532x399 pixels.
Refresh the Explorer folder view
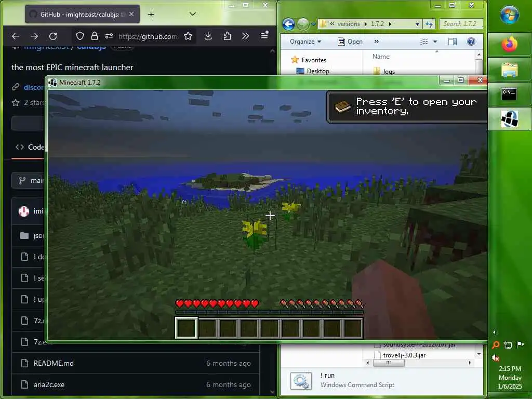click(x=429, y=24)
